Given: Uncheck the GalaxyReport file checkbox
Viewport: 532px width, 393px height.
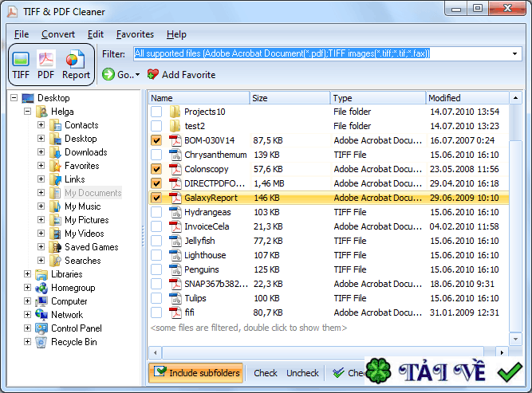Looking at the screenshot, I should point(156,198).
